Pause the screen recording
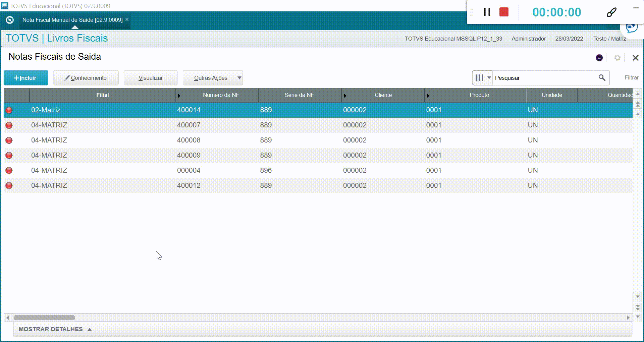This screenshot has height=342, width=644. pos(487,12)
